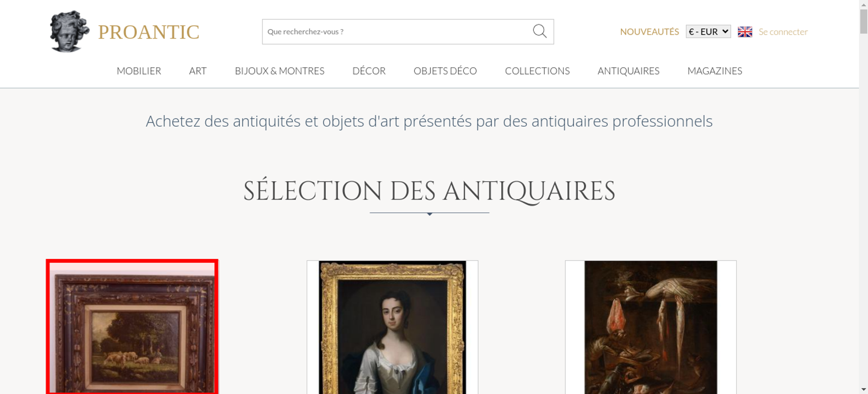This screenshot has width=868, height=394.
Task: Switch language via the UK flag icon
Action: coord(745,32)
